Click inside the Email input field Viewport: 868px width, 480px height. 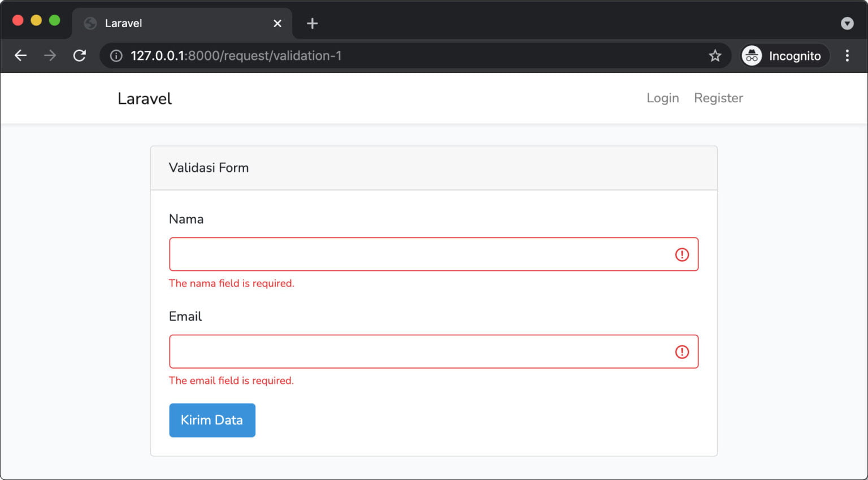pos(396,352)
